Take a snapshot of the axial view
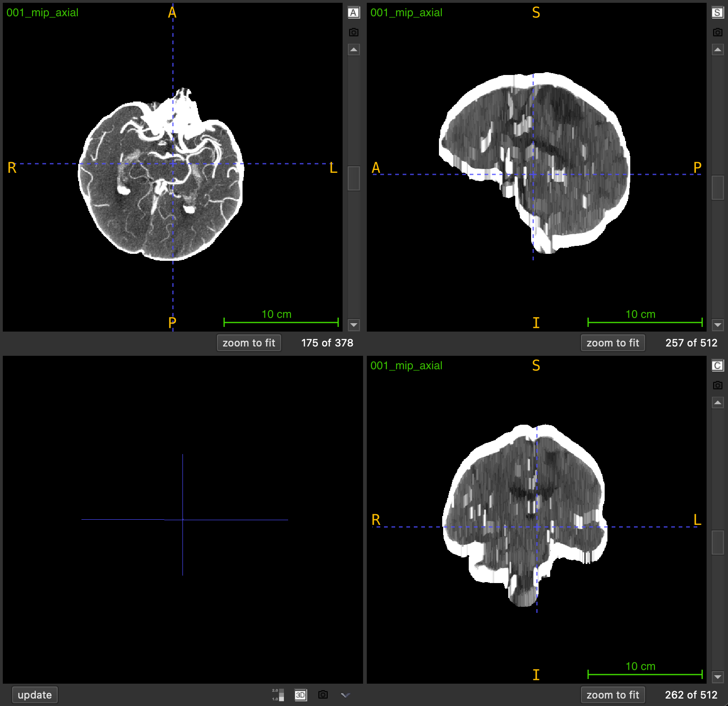The height and width of the screenshot is (706, 728). tap(353, 32)
